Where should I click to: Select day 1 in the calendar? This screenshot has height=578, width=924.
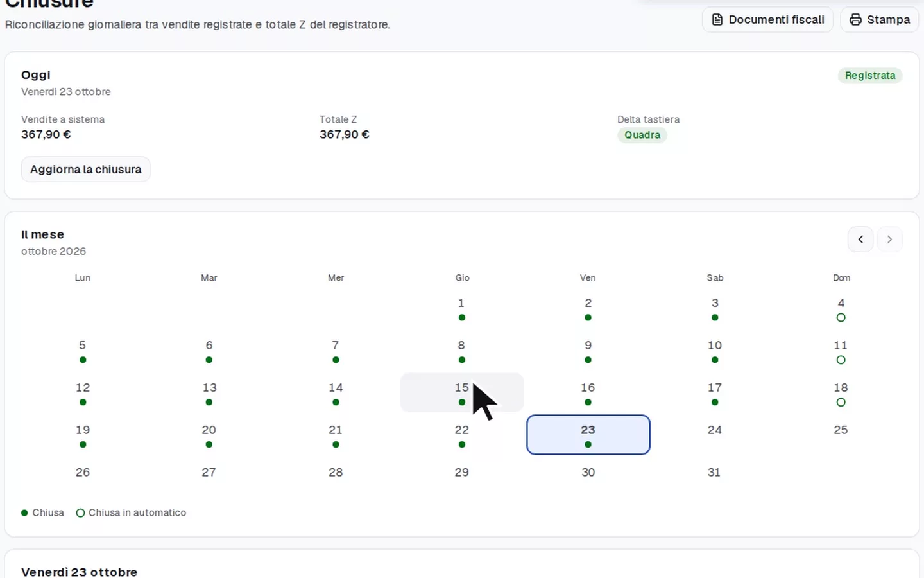pyautogui.click(x=462, y=308)
